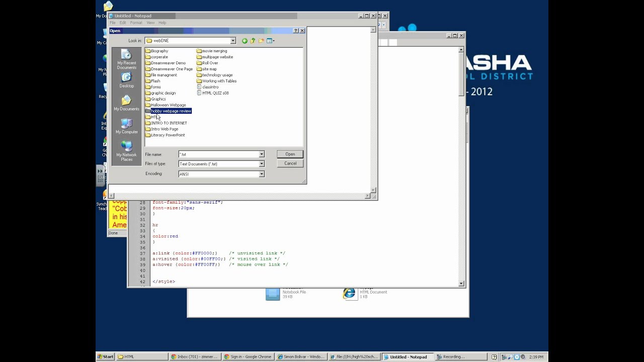Image resolution: width=644 pixels, height=362 pixels.
Task: Select the site map folder
Action: [x=207, y=69]
